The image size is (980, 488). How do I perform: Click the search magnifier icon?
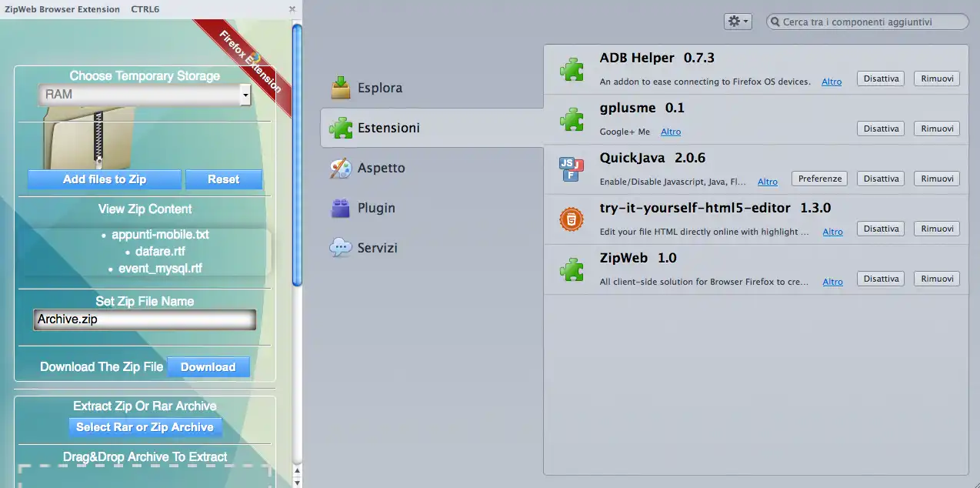[x=775, y=22]
